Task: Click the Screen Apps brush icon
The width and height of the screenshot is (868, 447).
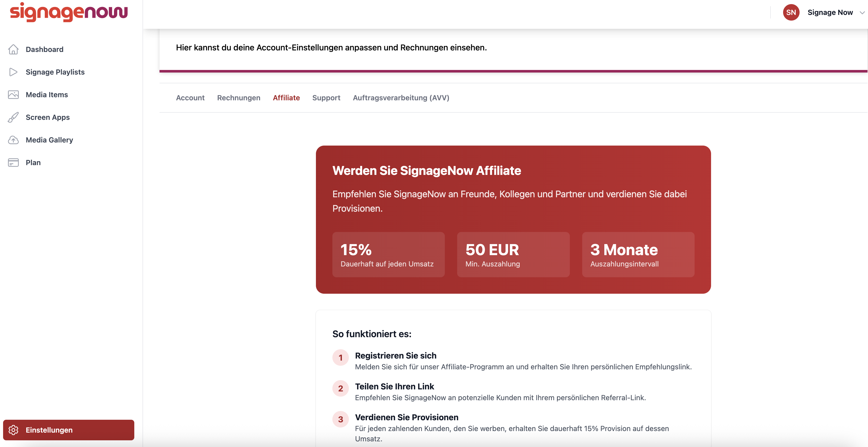Action: [x=13, y=117]
